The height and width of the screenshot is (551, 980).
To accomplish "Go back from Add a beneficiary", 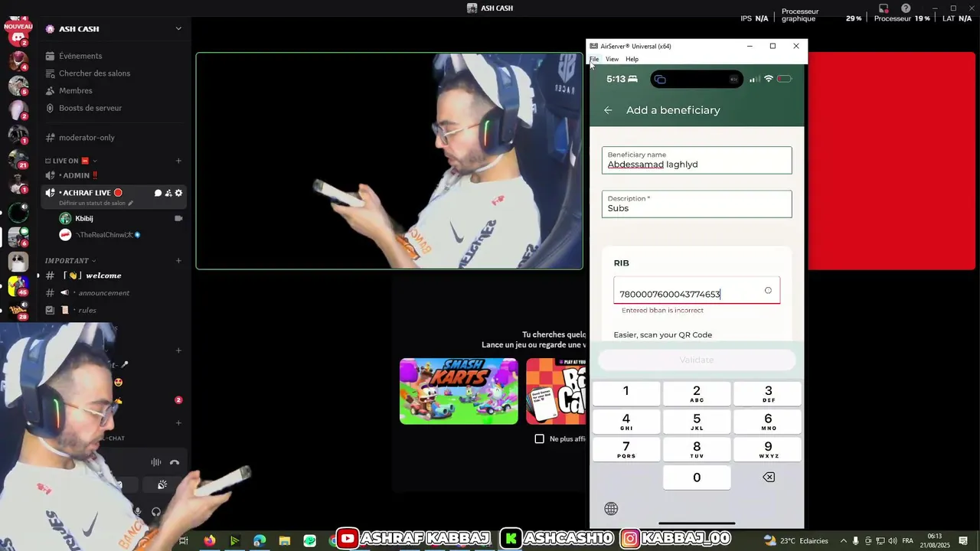I will pyautogui.click(x=608, y=110).
